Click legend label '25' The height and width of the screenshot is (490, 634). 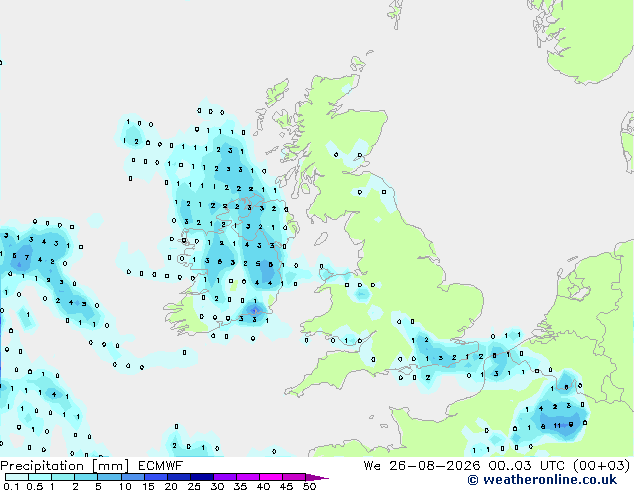point(194,486)
